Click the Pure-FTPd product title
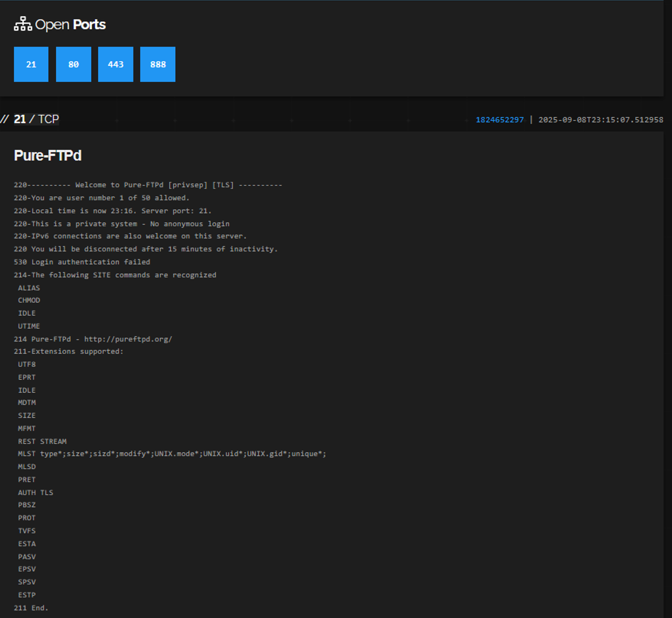This screenshot has width=672, height=618. (x=48, y=155)
